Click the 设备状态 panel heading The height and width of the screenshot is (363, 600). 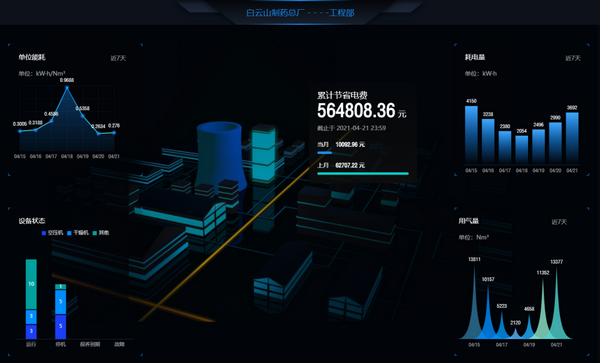tap(32, 221)
